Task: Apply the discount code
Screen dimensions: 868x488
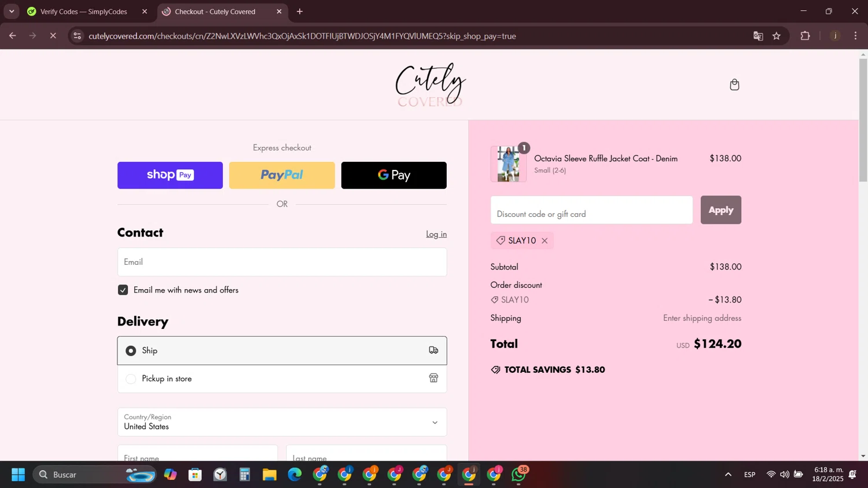Action: [x=720, y=210]
